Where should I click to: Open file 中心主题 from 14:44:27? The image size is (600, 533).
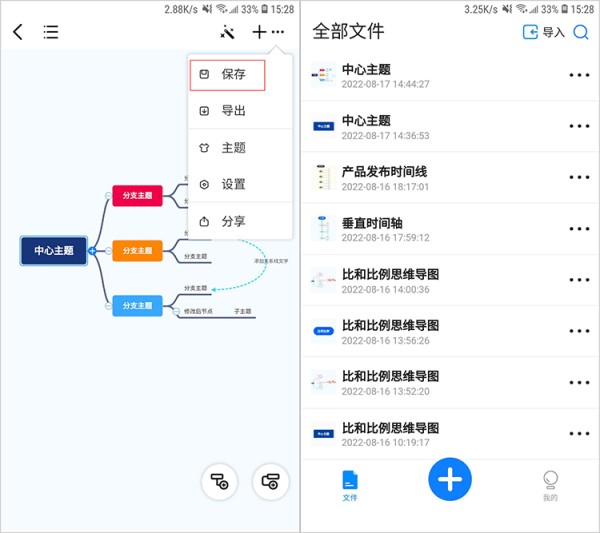coord(450,75)
